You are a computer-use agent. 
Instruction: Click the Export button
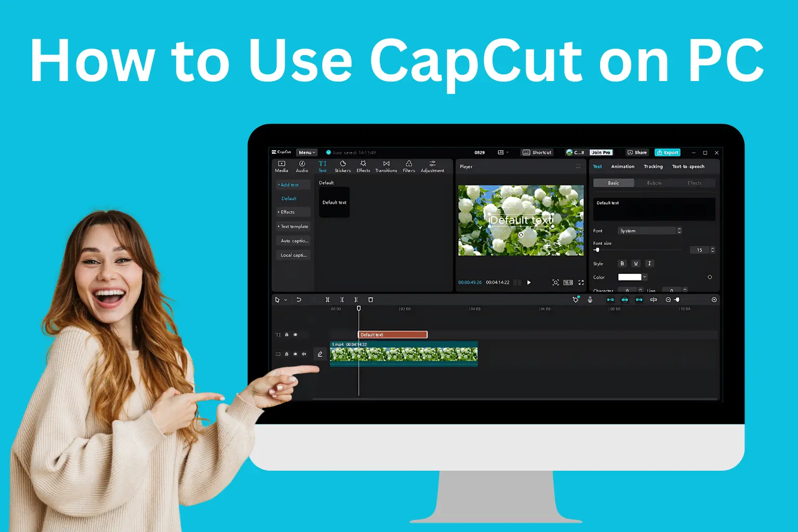click(668, 152)
